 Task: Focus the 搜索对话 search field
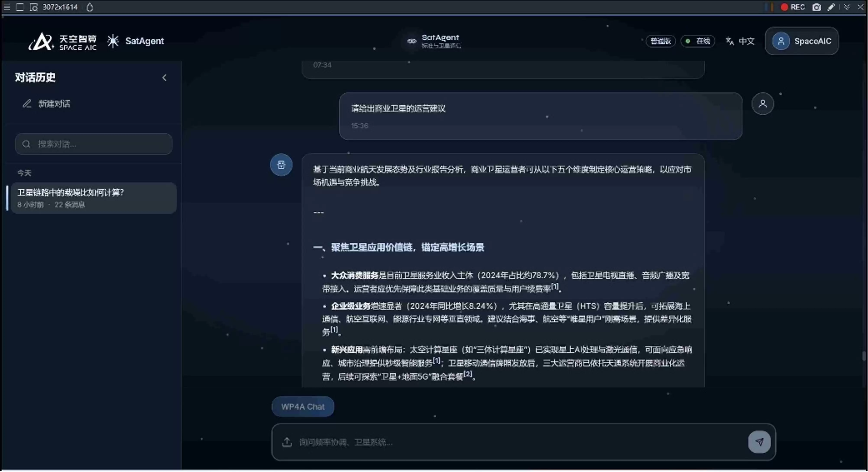[x=94, y=144]
